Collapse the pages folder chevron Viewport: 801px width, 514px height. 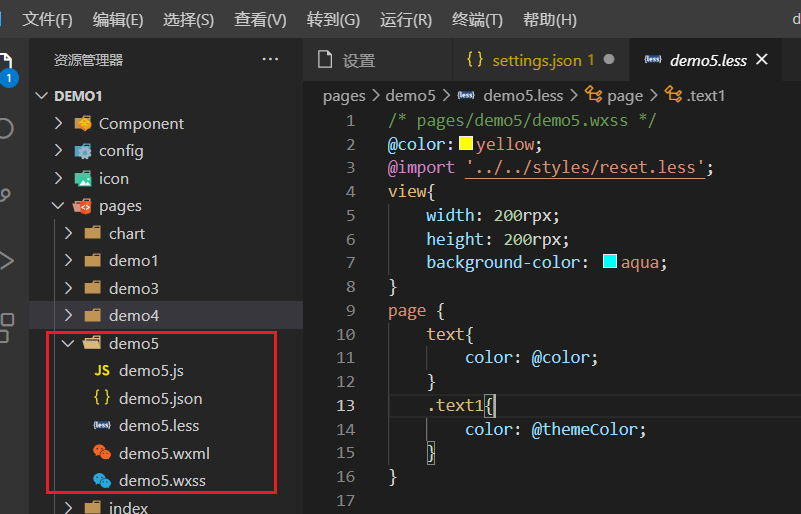pyautogui.click(x=58, y=205)
